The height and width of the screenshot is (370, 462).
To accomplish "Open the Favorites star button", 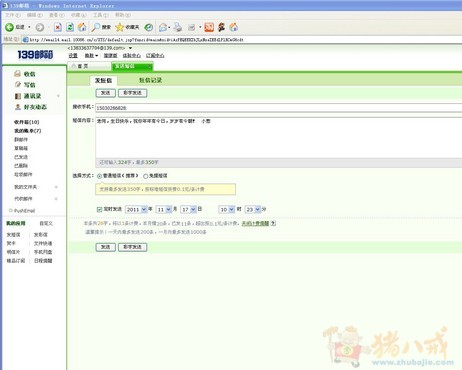I will point(127,27).
